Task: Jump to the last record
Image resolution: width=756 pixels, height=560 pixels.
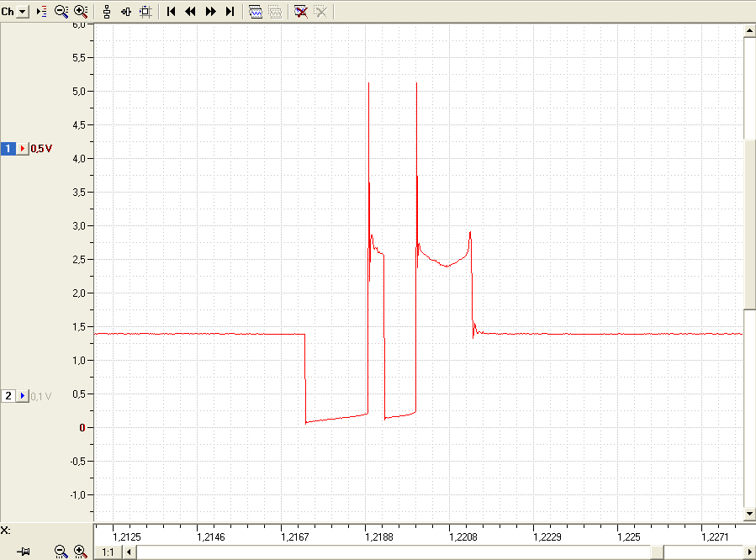Action: [230, 12]
